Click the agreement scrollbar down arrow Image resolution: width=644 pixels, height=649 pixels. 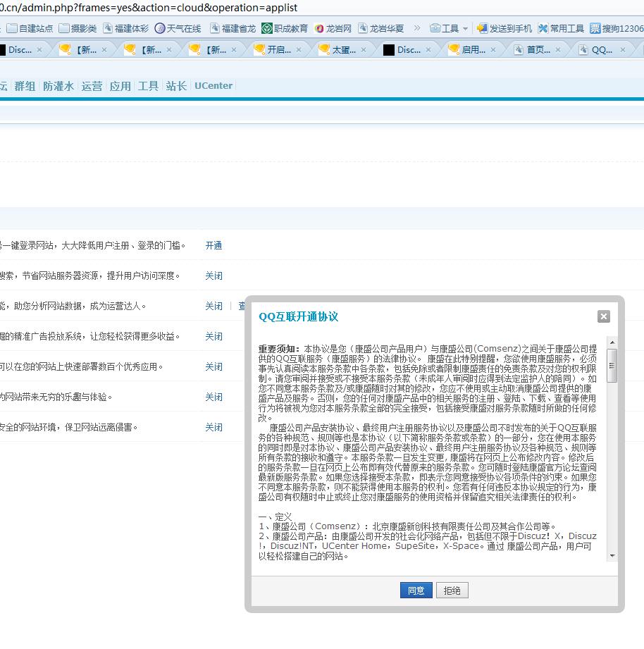coord(612,556)
